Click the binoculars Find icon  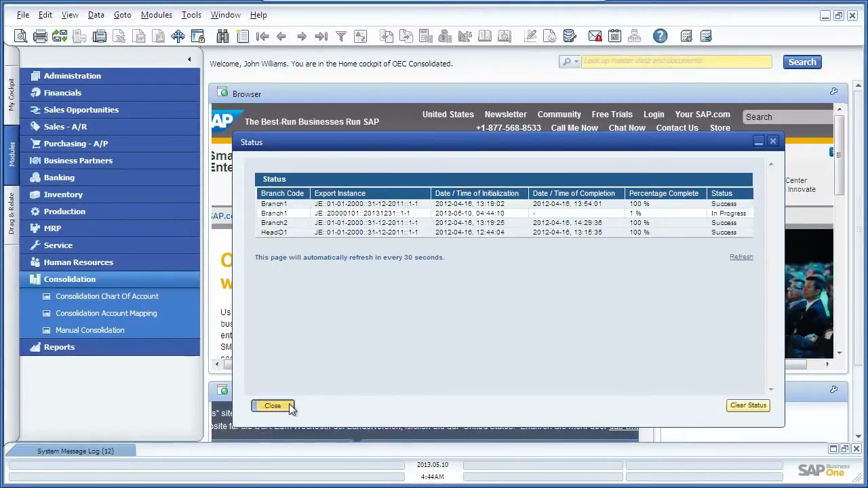pyautogui.click(x=222, y=36)
